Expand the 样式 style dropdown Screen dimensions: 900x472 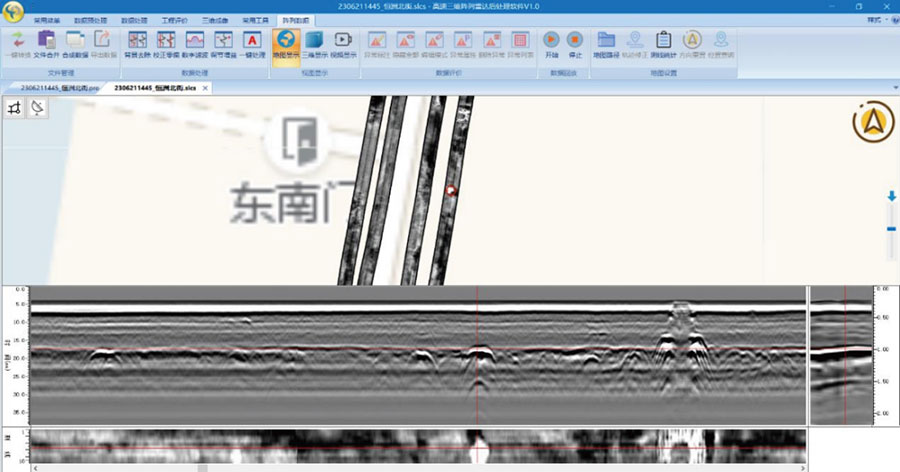pyautogui.click(x=875, y=19)
